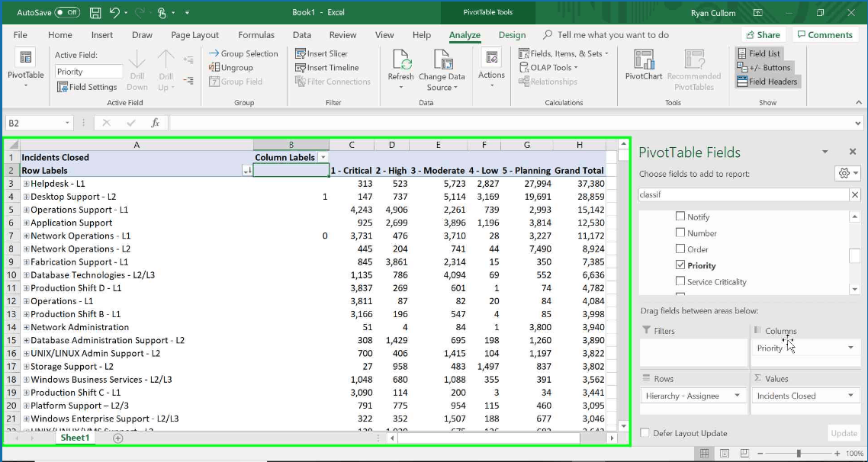This screenshot has height=462, width=868.
Task: Click the Share button
Action: pyautogui.click(x=764, y=35)
